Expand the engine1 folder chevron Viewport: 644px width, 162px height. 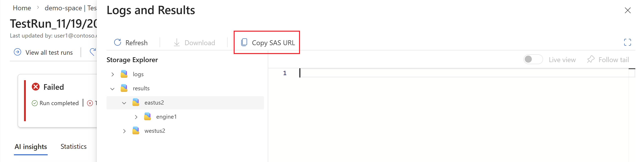tap(136, 117)
